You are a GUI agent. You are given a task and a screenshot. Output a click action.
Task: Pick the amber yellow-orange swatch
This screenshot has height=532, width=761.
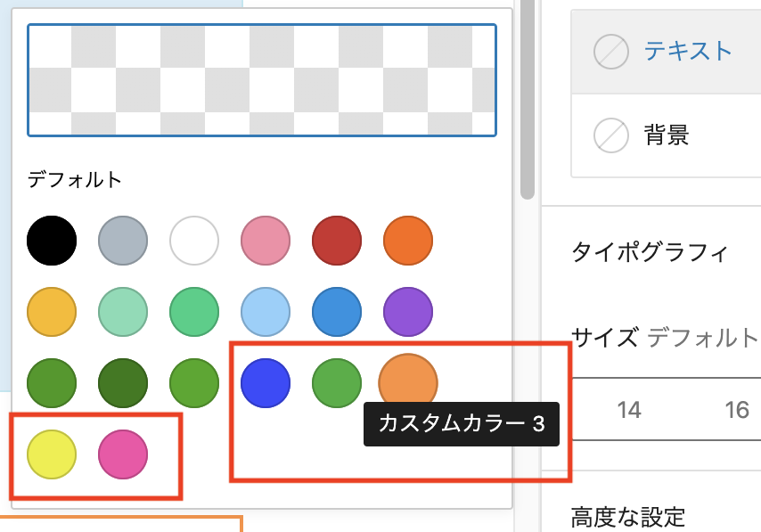point(52,312)
